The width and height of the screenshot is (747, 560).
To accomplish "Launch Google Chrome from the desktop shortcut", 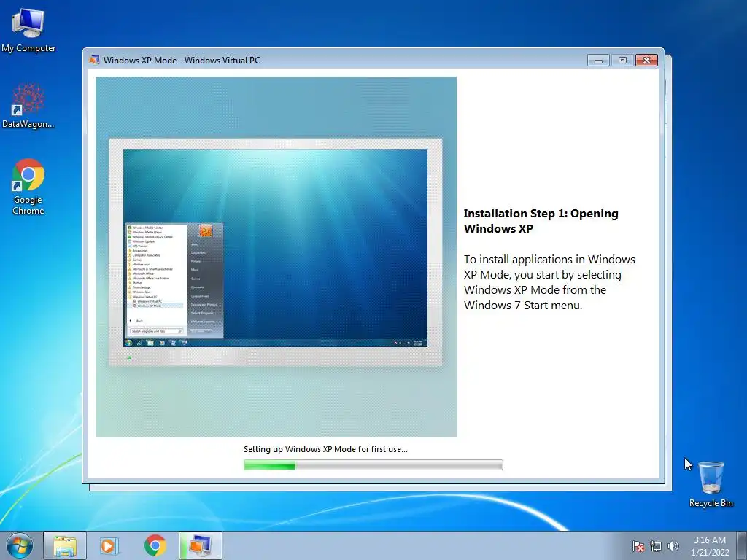I will coord(28,186).
